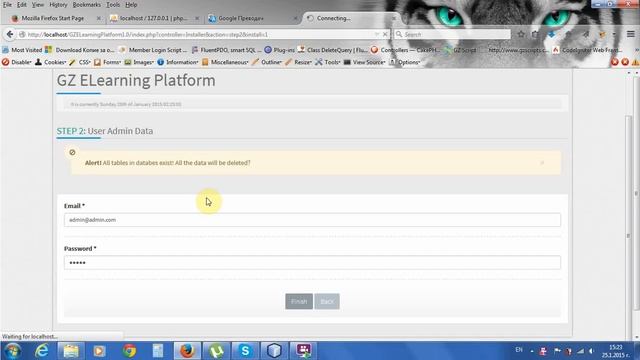Open the Miscellaneous dropdown in developer toolbar
Image resolution: width=640 pixels, height=360 pixels.
point(225,62)
